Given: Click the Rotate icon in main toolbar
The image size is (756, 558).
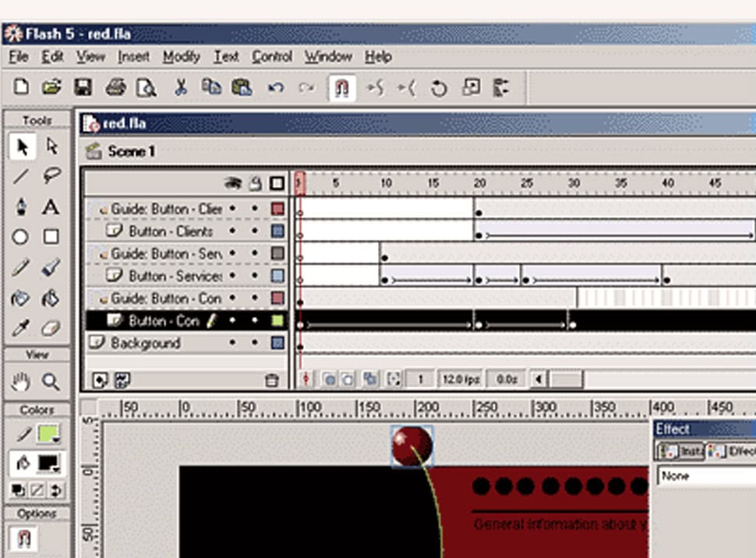Looking at the screenshot, I should coord(439,87).
